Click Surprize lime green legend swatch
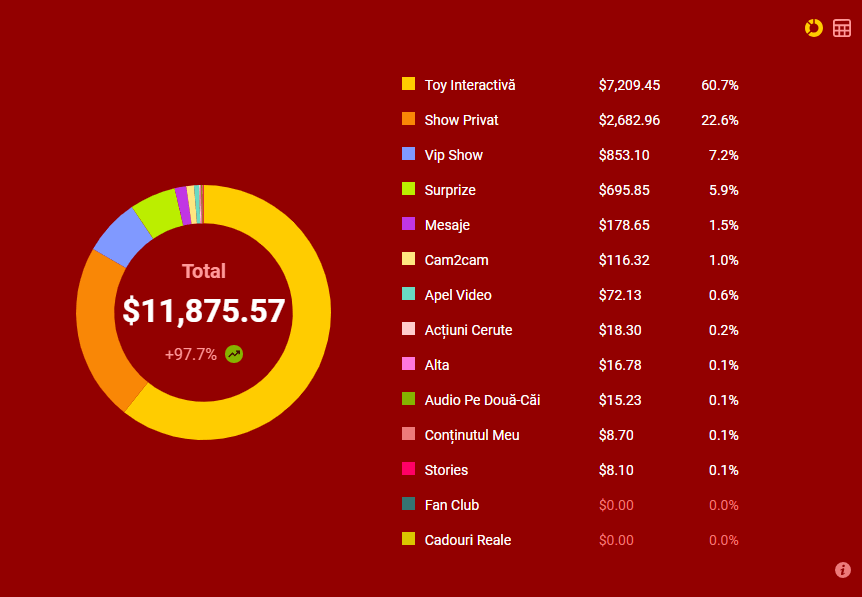 click(408, 189)
